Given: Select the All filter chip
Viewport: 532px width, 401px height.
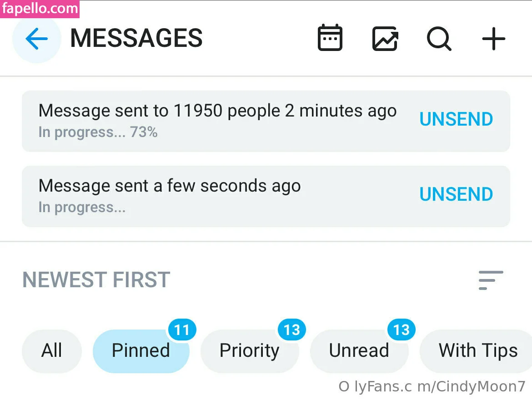Looking at the screenshot, I should (52, 351).
